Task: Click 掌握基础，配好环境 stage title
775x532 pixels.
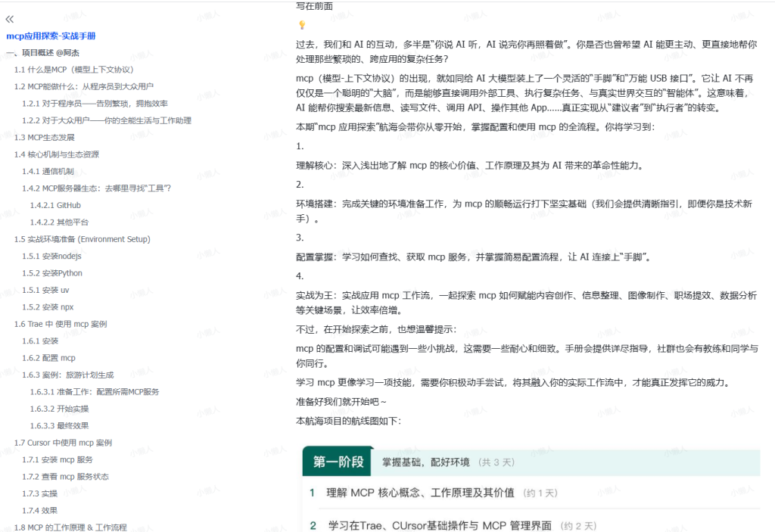Action: pyautogui.click(x=425, y=462)
